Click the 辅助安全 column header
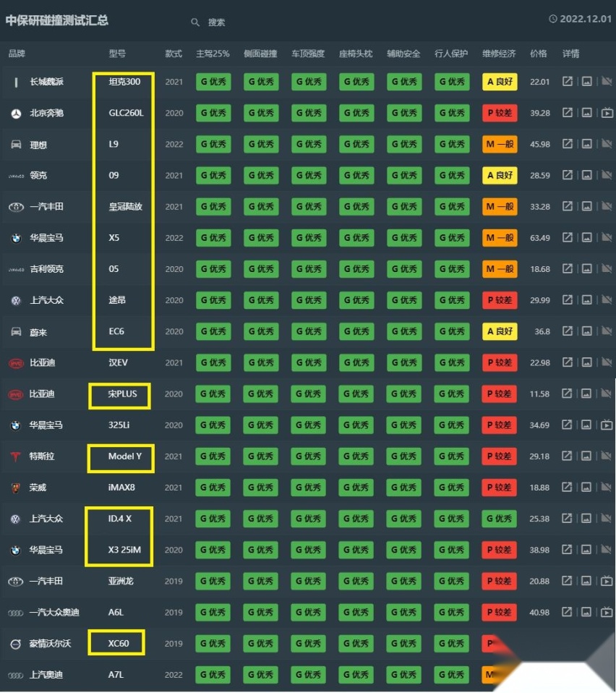Viewport: 616px width, 693px height. pyautogui.click(x=403, y=54)
